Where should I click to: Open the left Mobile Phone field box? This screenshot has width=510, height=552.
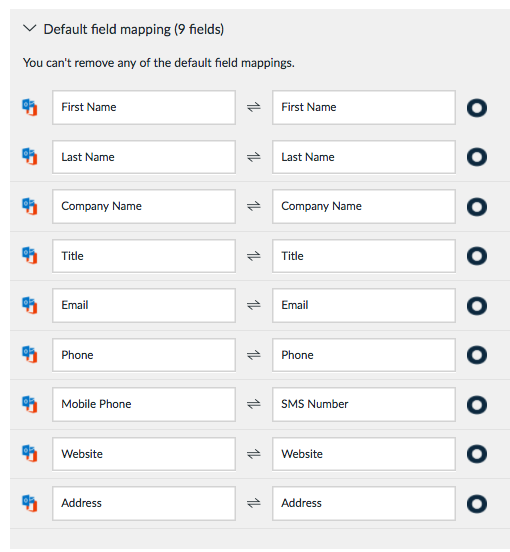(x=144, y=404)
